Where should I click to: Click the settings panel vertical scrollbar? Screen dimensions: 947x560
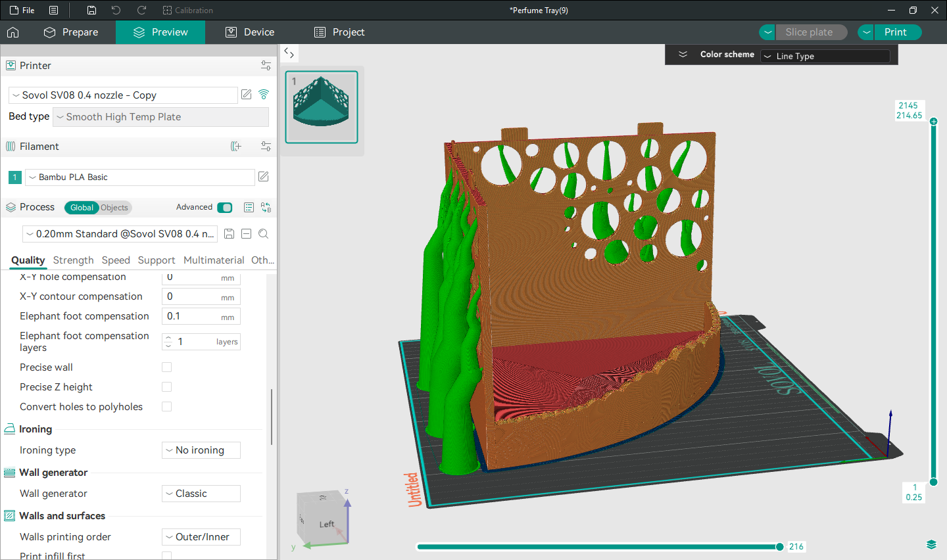272,417
